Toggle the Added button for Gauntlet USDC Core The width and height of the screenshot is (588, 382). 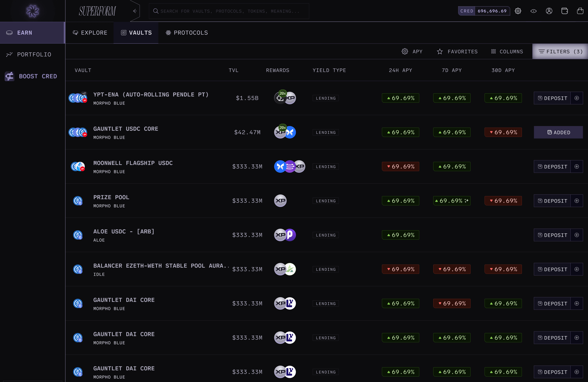point(558,132)
